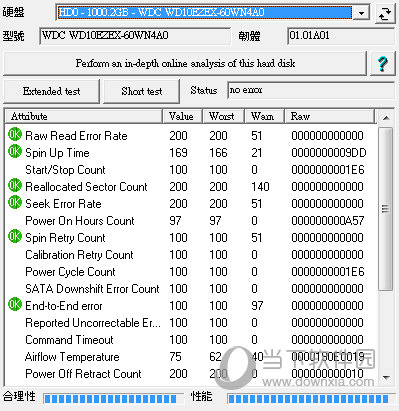Open the hard disk selection dropdown

point(361,13)
